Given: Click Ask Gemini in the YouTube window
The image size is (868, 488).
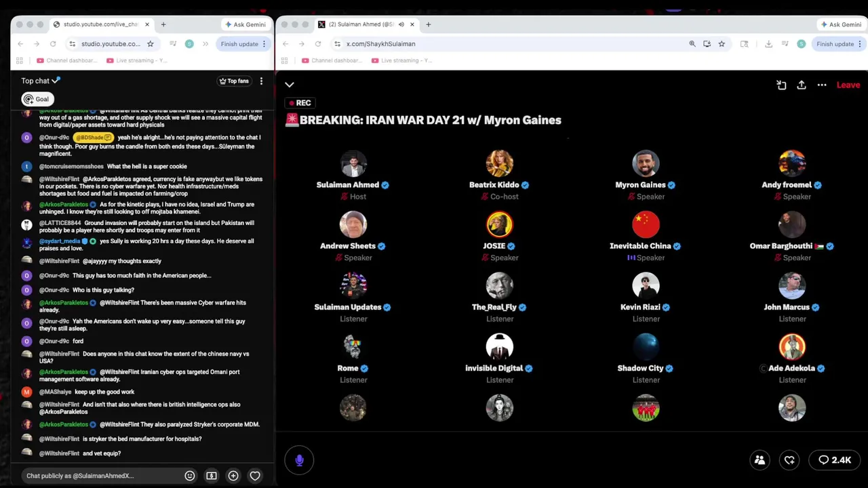Looking at the screenshot, I should pos(245,24).
